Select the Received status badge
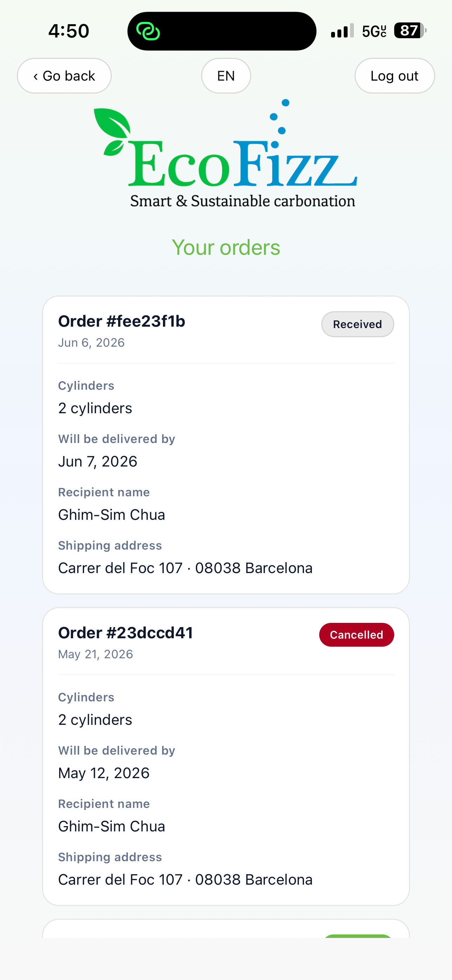 (357, 324)
